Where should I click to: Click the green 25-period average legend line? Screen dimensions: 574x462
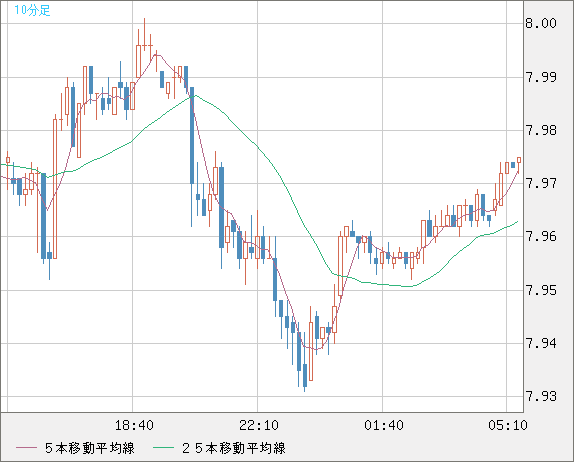coord(163,448)
